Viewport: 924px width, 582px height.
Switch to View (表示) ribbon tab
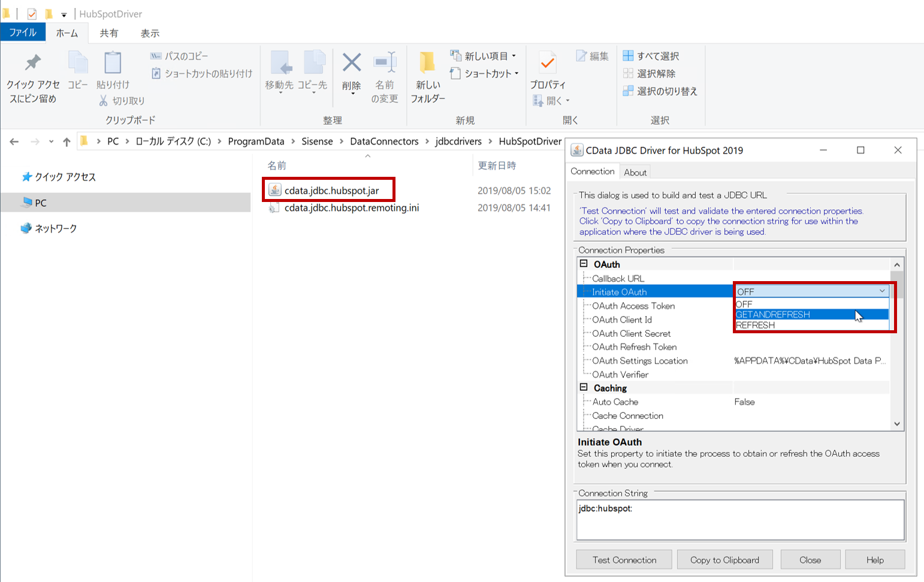150,33
